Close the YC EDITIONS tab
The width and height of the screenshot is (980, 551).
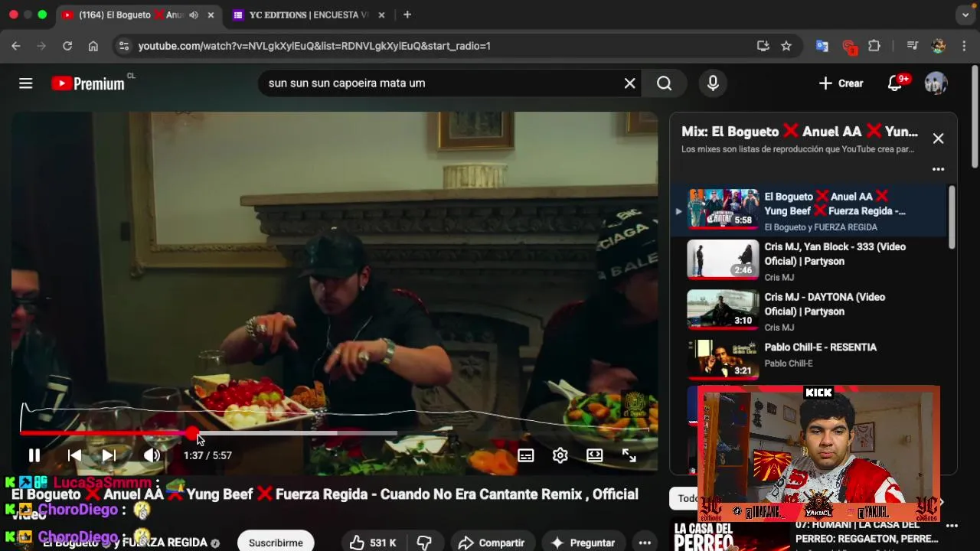(x=381, y=15)
